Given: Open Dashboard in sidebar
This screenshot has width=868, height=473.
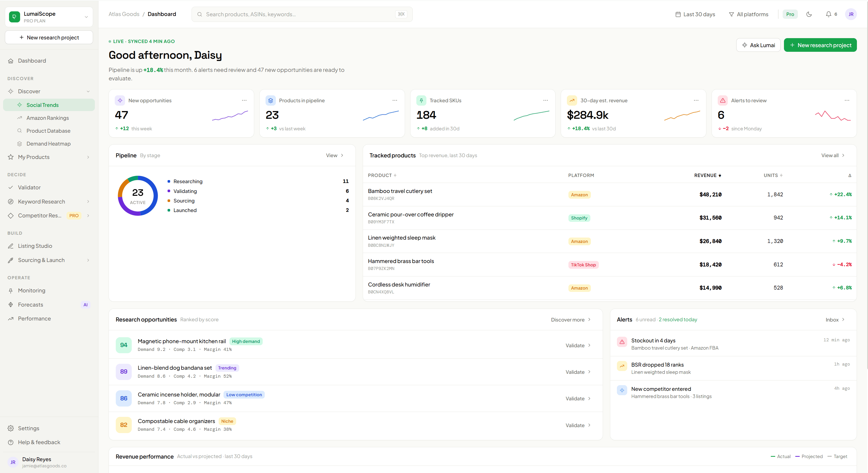Looking at the screenshot, I should [x=49, y=61].
